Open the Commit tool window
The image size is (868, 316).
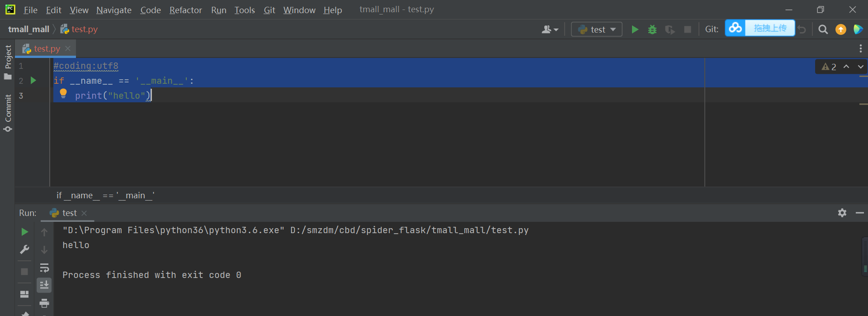tap(8, 113)
